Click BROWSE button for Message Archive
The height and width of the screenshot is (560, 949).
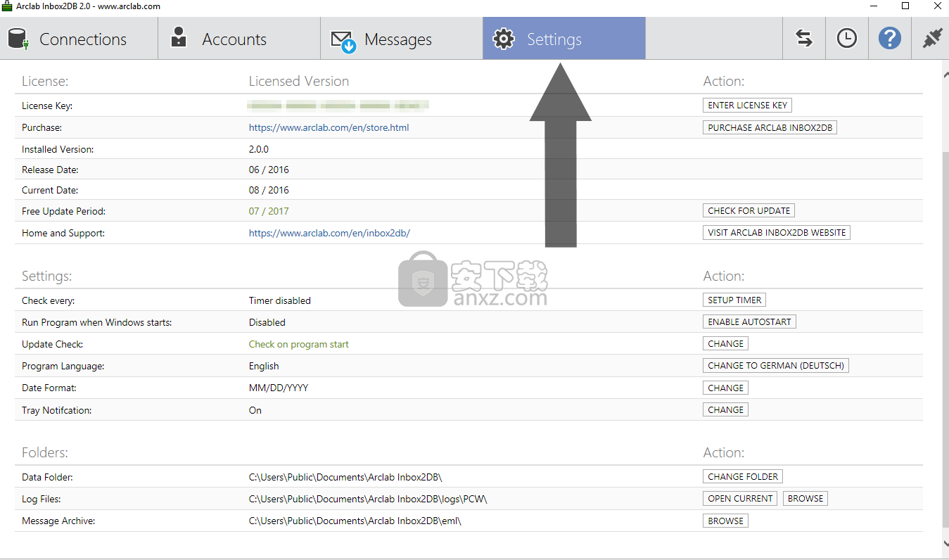point(725,521)
